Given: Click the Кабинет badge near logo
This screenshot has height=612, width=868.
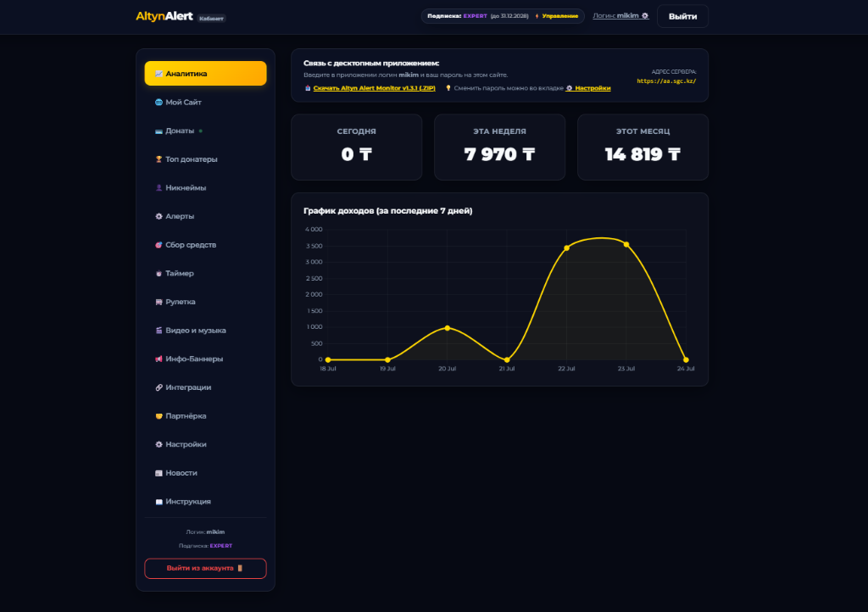Looking at the screenshot, I should pyautogui.click(x=211, y=19).
